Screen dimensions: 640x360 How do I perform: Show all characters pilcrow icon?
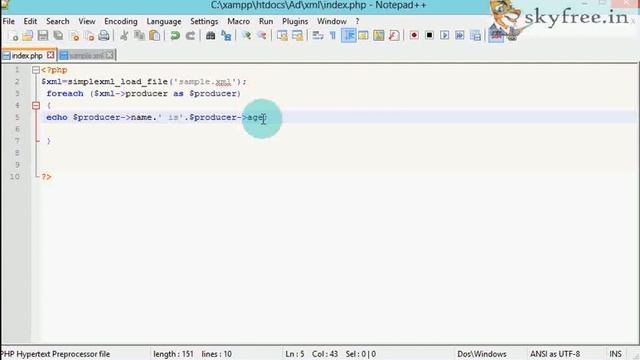pyautogui.click(x=333, y=36)
